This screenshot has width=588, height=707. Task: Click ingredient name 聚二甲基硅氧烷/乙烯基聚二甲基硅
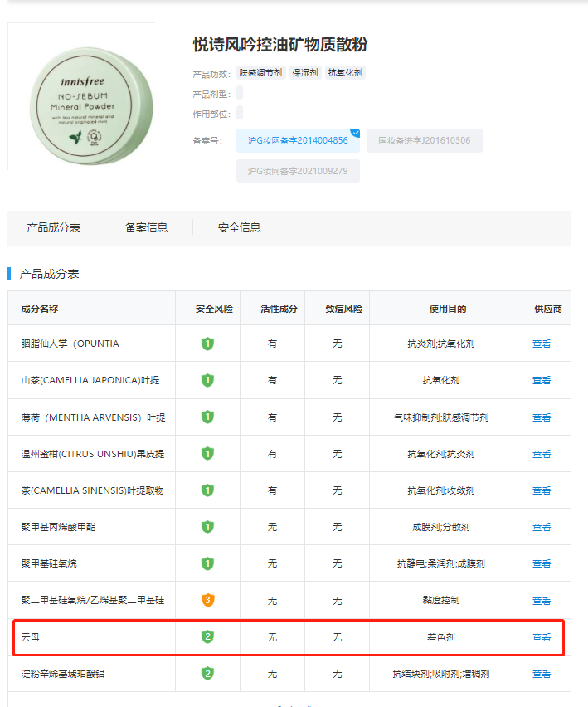click(x=92, y=601)
